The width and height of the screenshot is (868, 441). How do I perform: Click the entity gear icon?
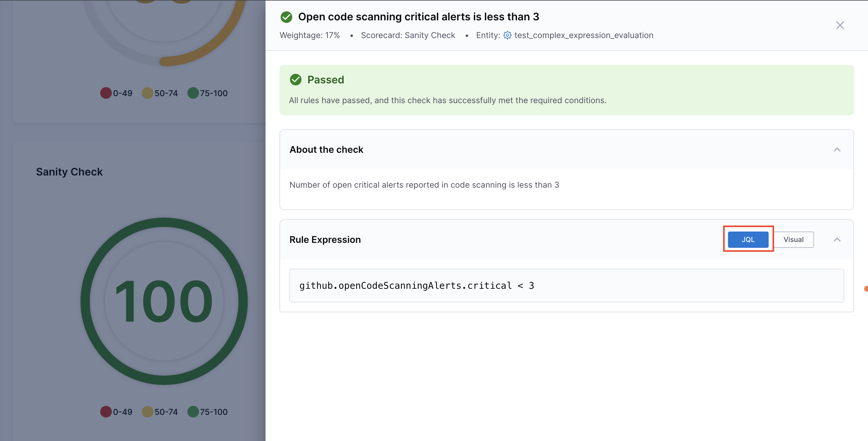(507, 35)
